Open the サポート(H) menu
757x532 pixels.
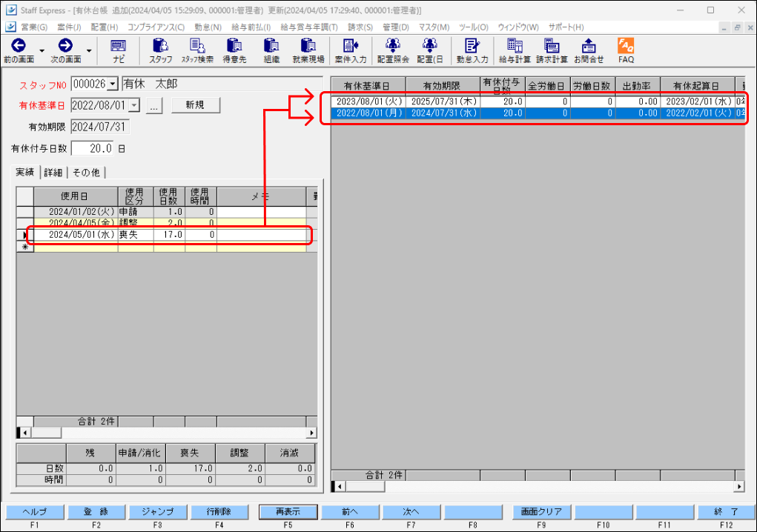coord(566,27)
